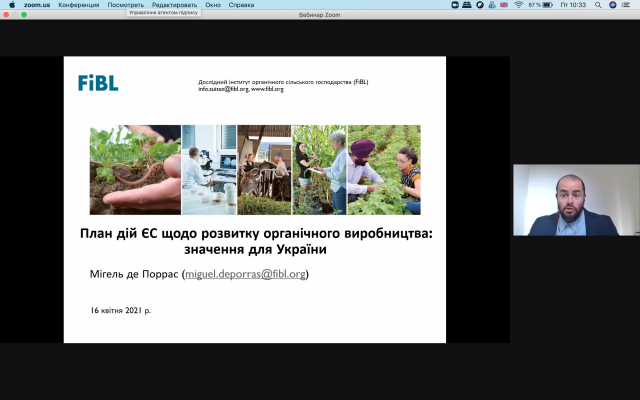Screen dimensions: 640x400
Task: Click the cows in barn photo
Action: pos(264,170)
